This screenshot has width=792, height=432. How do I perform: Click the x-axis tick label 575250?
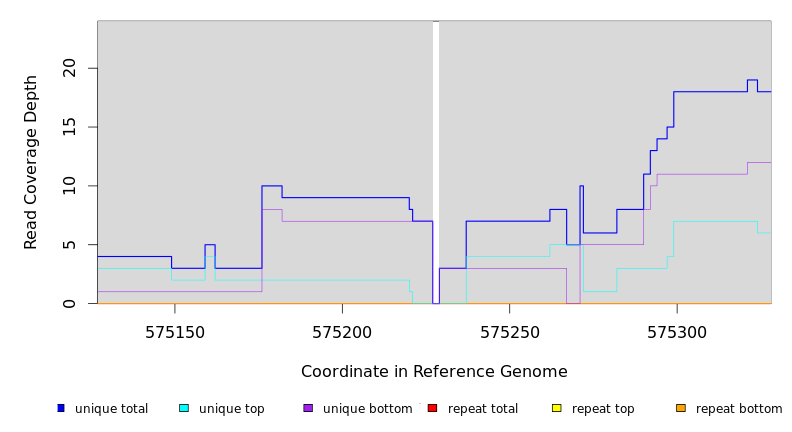point(510,332)
